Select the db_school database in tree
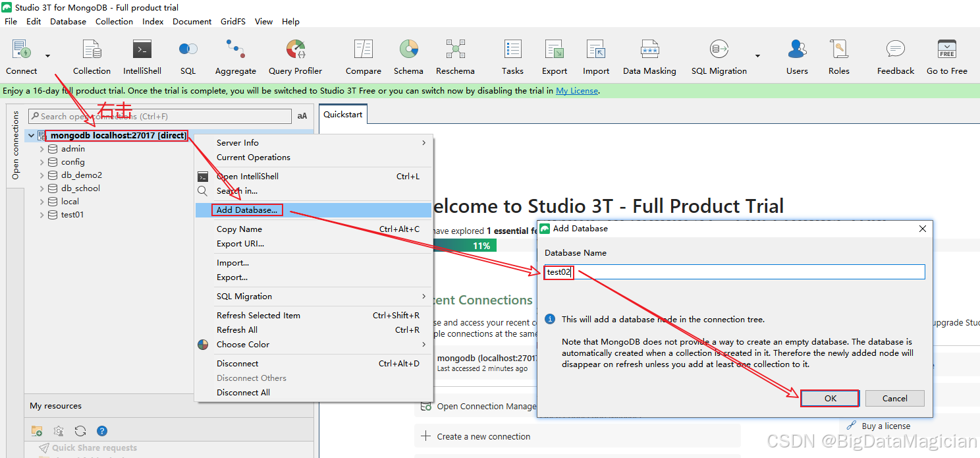The width and height of the screenshot is (980, 458). pos(80,188)
